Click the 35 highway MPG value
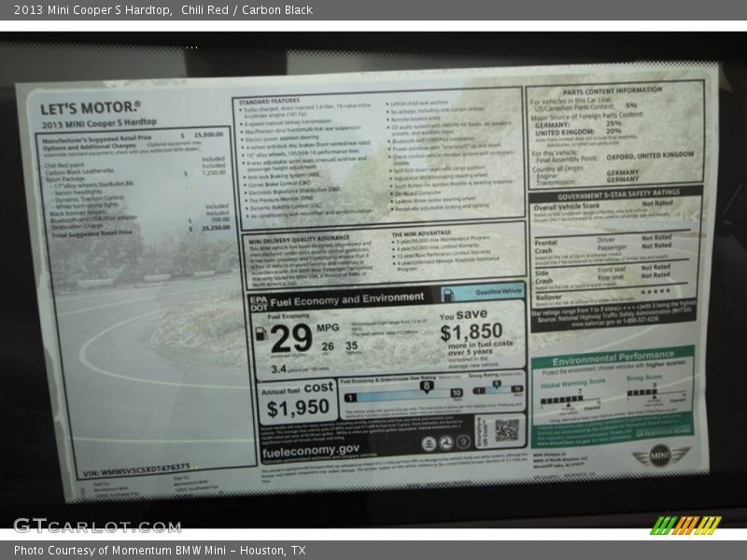The width and height of the screenshot is (747, 560). tap(352, 345)
